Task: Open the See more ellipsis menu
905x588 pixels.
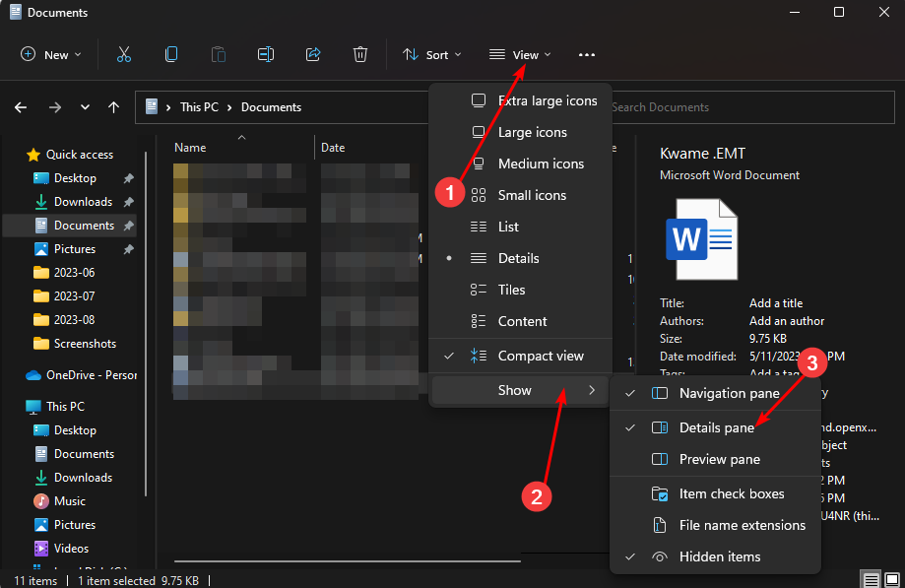Action: 586,55
